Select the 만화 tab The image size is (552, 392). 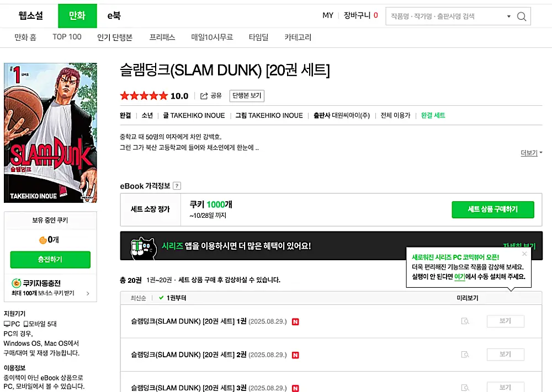(x=77, y=15)
